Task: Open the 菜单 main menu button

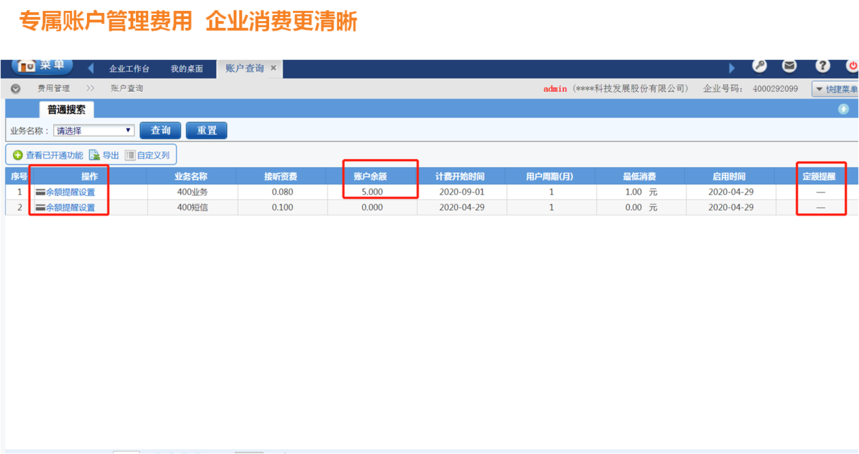Action: [42, 66]
